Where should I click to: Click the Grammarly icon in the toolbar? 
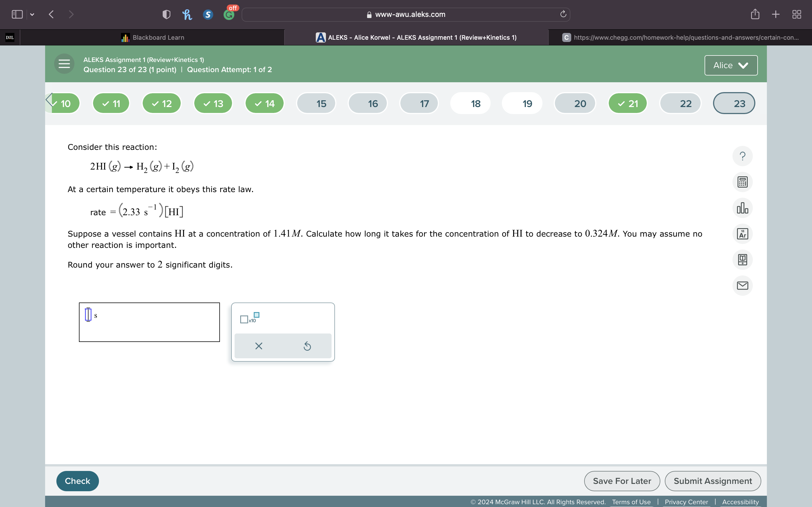[x=230, y=14]
